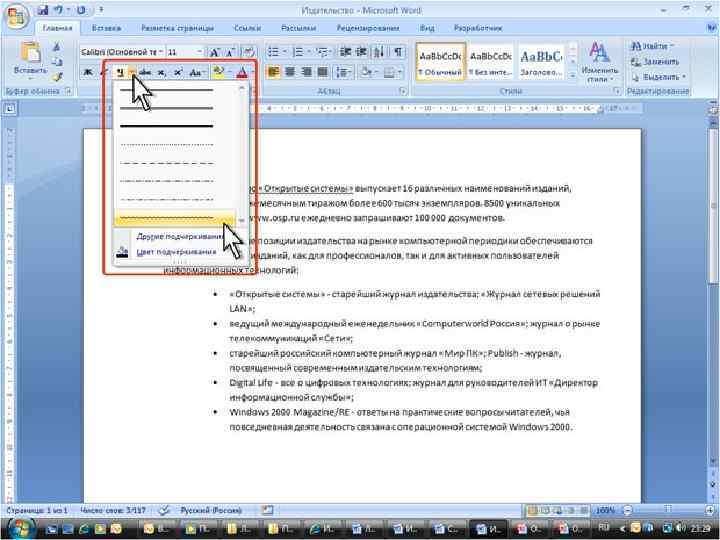Open Change Case (Аа) dropdown
The image size is (720, 540).
pos(197,72)
